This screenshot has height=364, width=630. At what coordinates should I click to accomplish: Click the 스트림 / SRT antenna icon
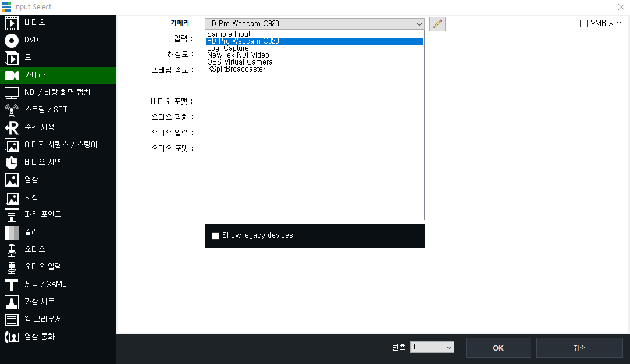11,110
